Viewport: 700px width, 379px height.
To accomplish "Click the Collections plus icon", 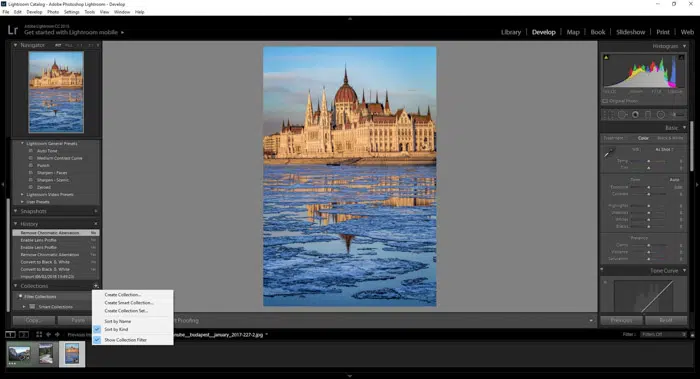I will tap(96, 286).
